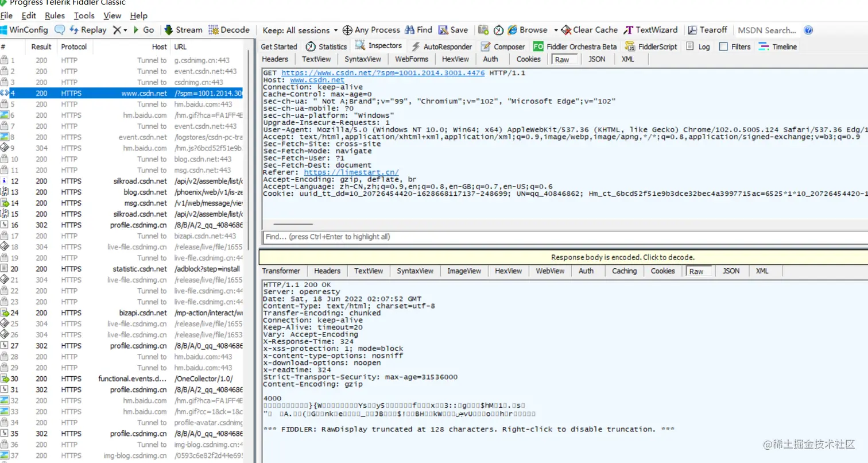This screenshot has width=868, height=463.
Task: Open the File menu
Action: pyautogui.click(x=7, y=16)
